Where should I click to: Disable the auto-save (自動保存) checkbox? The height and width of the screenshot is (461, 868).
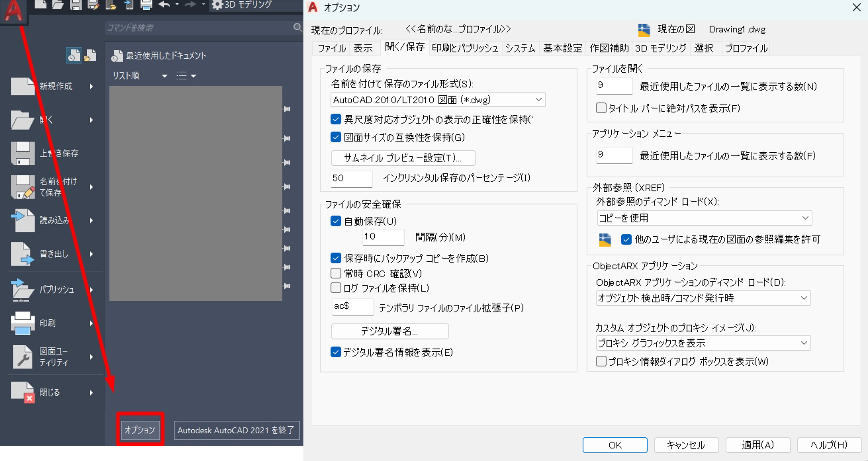pyautogui.click(x=336, y=221)
